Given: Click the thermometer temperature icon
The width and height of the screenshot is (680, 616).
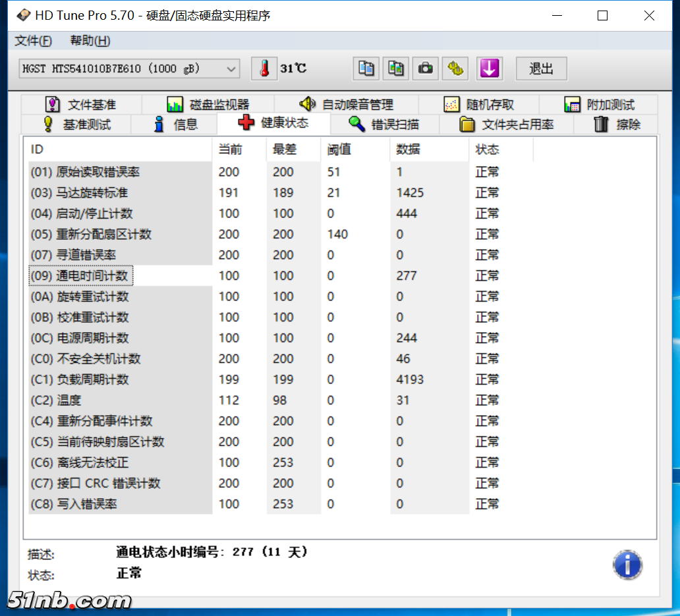Looking at the screenshot, I should tap(264, 68).
